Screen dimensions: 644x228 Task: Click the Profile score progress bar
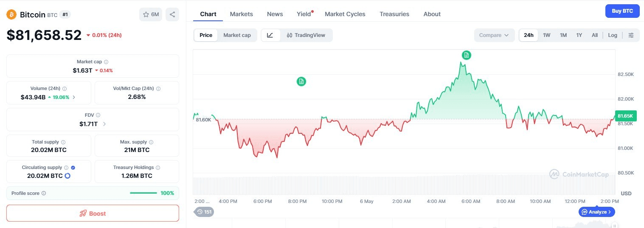coord(143,193)
